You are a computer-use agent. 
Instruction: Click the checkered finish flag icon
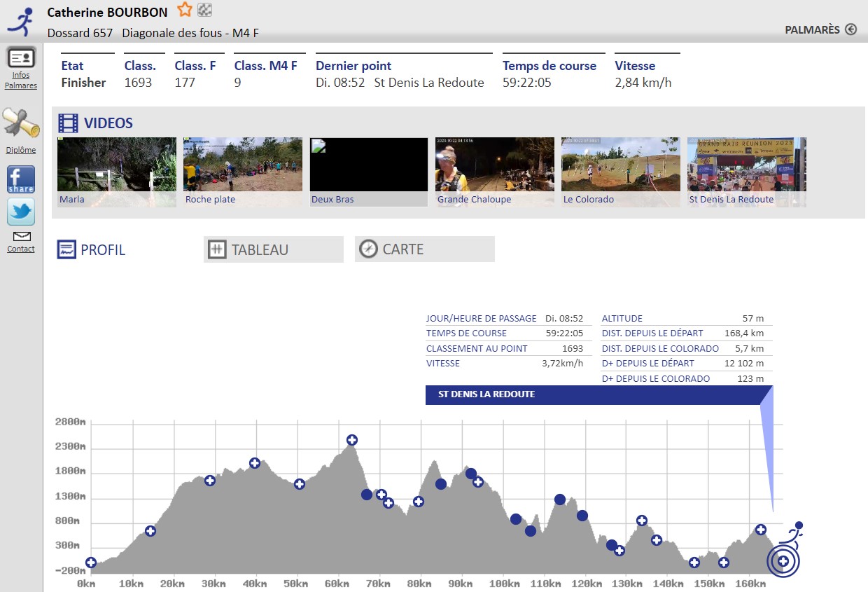(x=205, y=10)
